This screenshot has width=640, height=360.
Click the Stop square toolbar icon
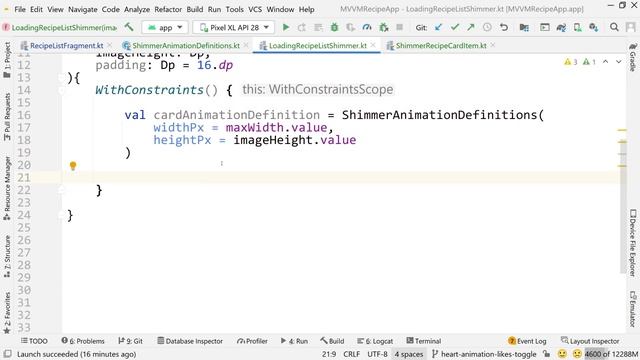[400, 27]
